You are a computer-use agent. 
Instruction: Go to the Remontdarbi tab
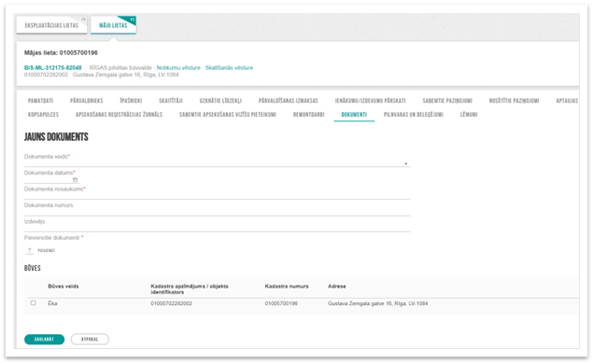[308, 115]
